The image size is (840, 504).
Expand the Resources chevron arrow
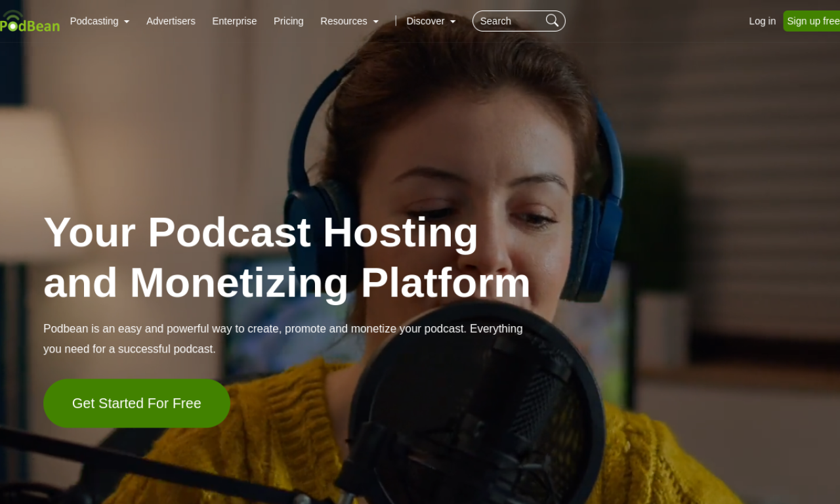pos(376,22)
